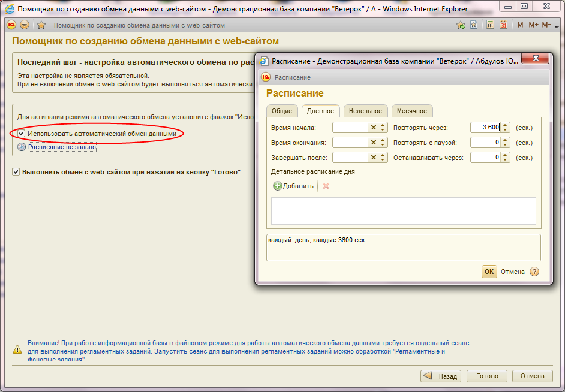Click 'Добавить' to add a detailed schedule
This screenshot has height=392, width=565.
[293, 186]
